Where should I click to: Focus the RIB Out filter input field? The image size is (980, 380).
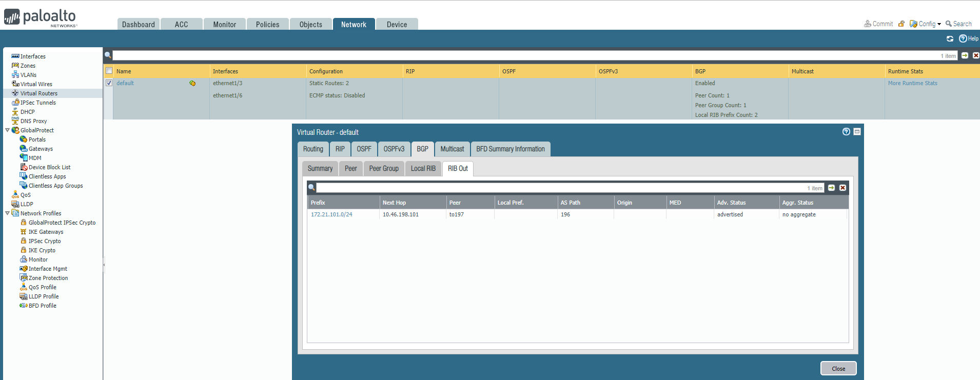[570, 188]
